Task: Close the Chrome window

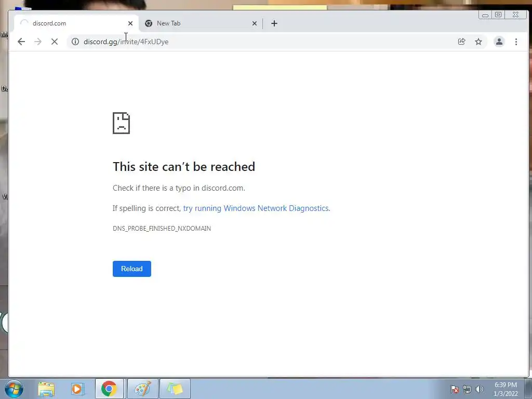Action: pos(516,15)
